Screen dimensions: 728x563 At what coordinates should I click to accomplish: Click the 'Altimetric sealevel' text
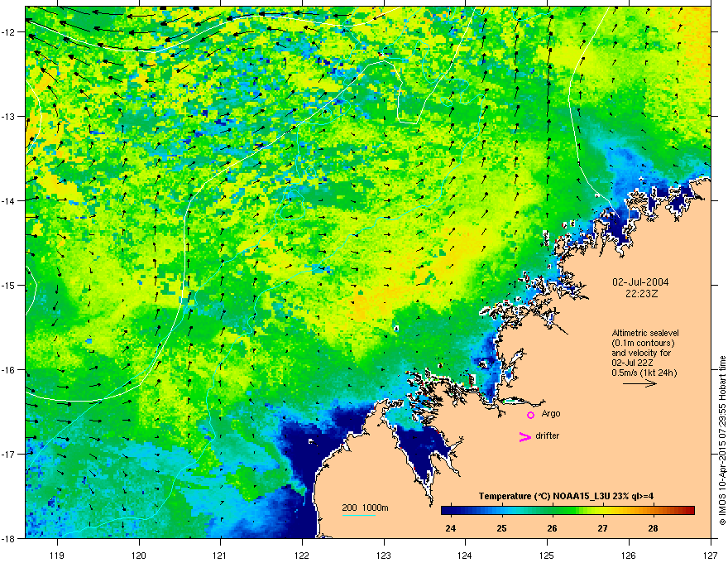pyautogui.click(x=645, y=333)
